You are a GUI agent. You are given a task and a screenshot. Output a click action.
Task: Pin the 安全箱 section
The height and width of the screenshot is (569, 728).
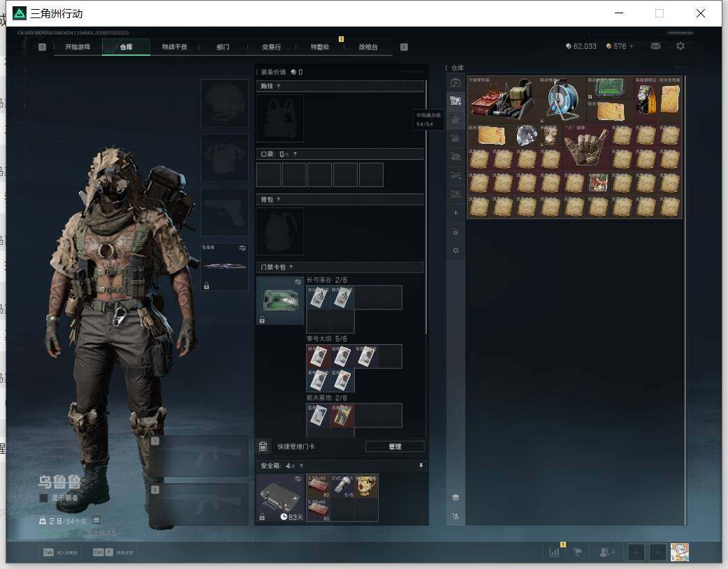(421, 466)
